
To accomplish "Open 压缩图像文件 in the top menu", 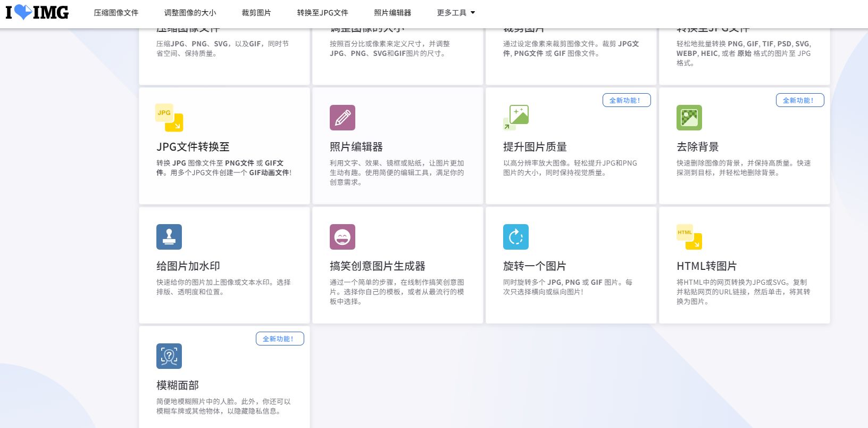I will pos(116,13).
